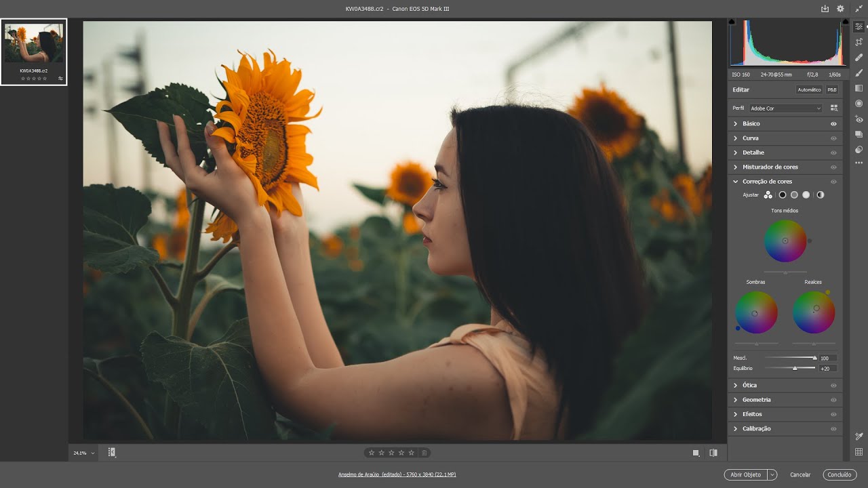The width and height of the screenshot is (868, 488).
Task: Open the three-dot more options menu
Action: click(859, 163)
